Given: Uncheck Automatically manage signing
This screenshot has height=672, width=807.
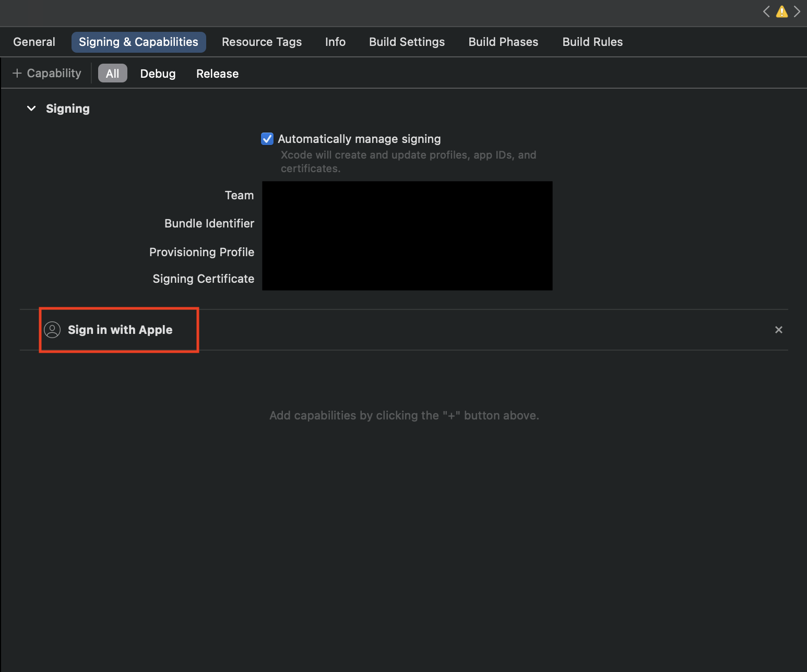Looking at the screenshot, I should click(x=267, y=139).
